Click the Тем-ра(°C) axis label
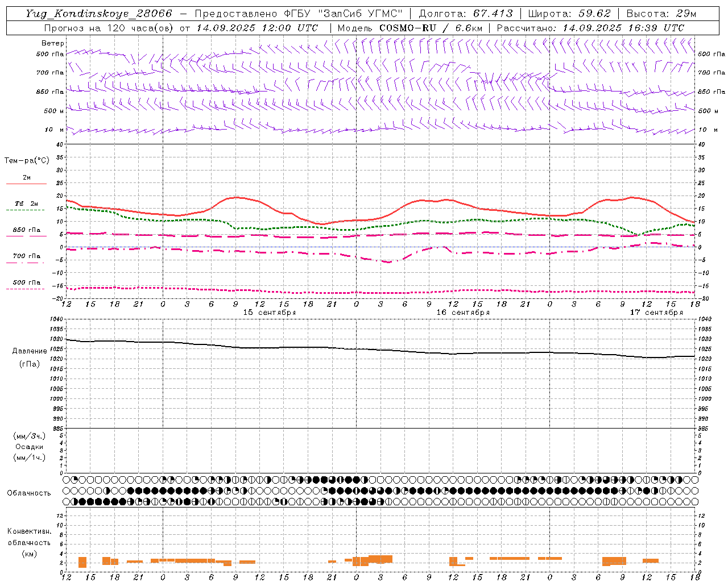The image size is (728, 582). 27,161
